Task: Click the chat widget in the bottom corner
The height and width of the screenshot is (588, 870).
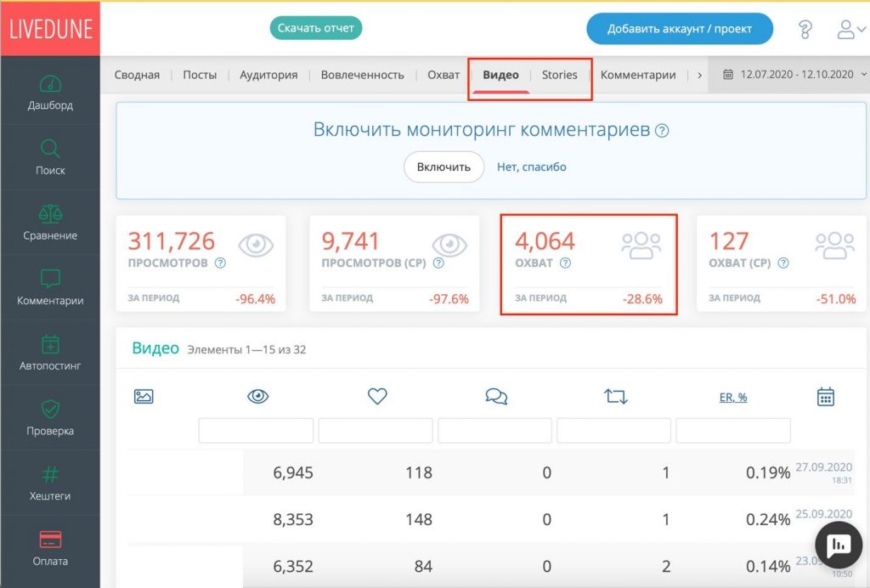Action: (839, 545)
